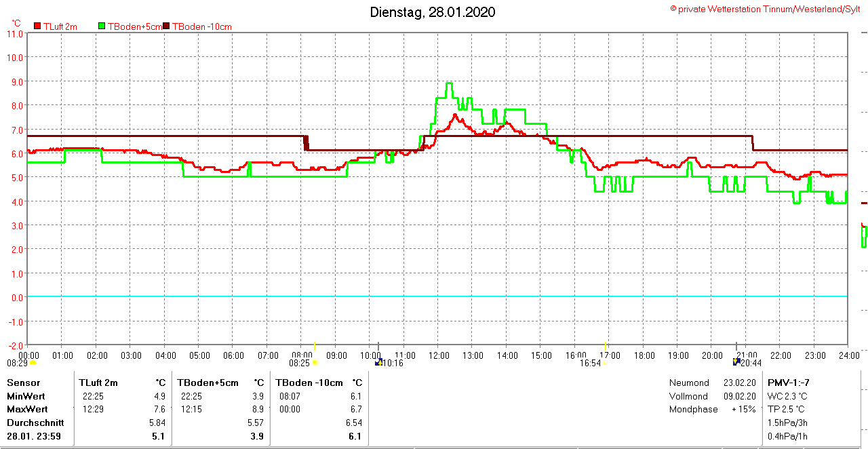868x449 pixels.
Task: Select the TLuft 2m legend label
Action: [60, 26]
